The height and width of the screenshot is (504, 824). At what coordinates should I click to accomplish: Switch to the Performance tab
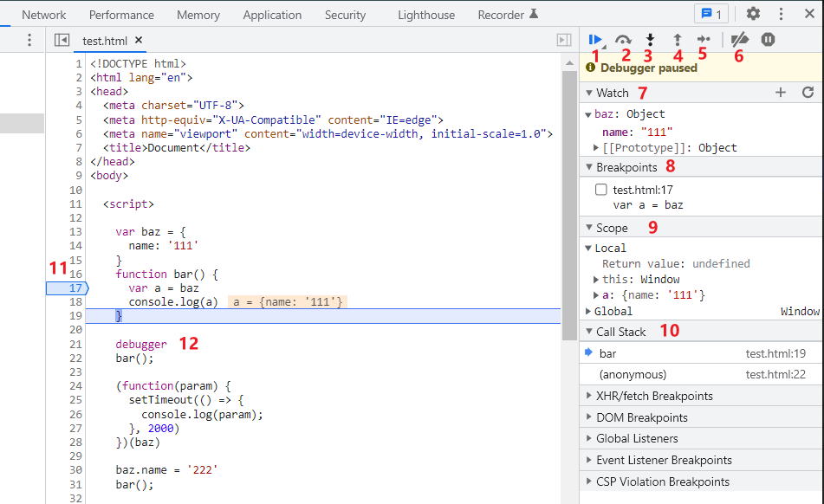coord(121,15)
